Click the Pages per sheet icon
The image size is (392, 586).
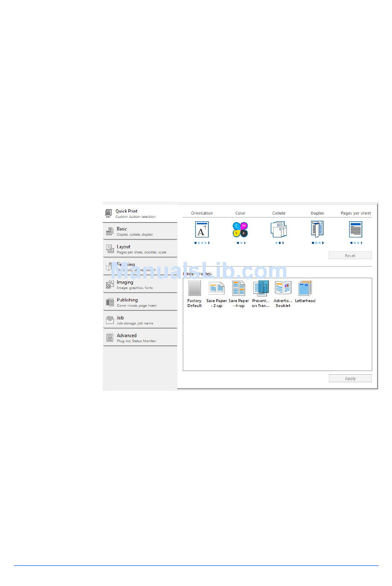pyautogui.click(x=356, y=229)
